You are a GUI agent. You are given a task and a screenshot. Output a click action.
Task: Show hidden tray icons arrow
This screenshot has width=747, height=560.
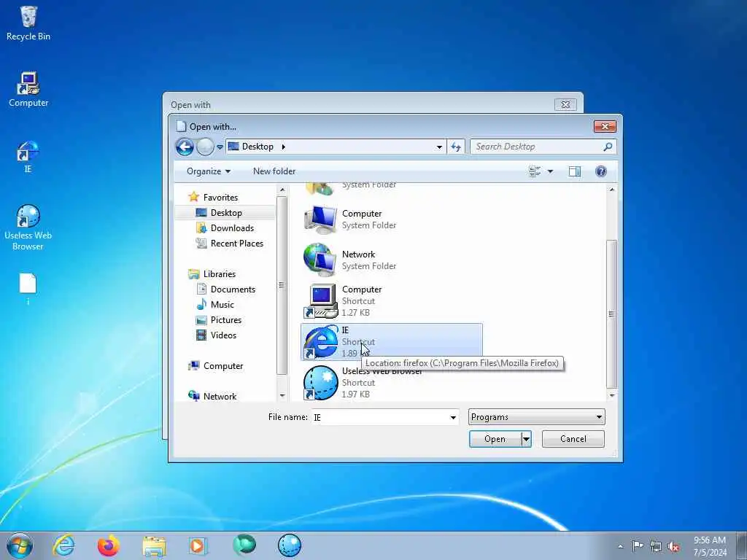tap(620, 546)
